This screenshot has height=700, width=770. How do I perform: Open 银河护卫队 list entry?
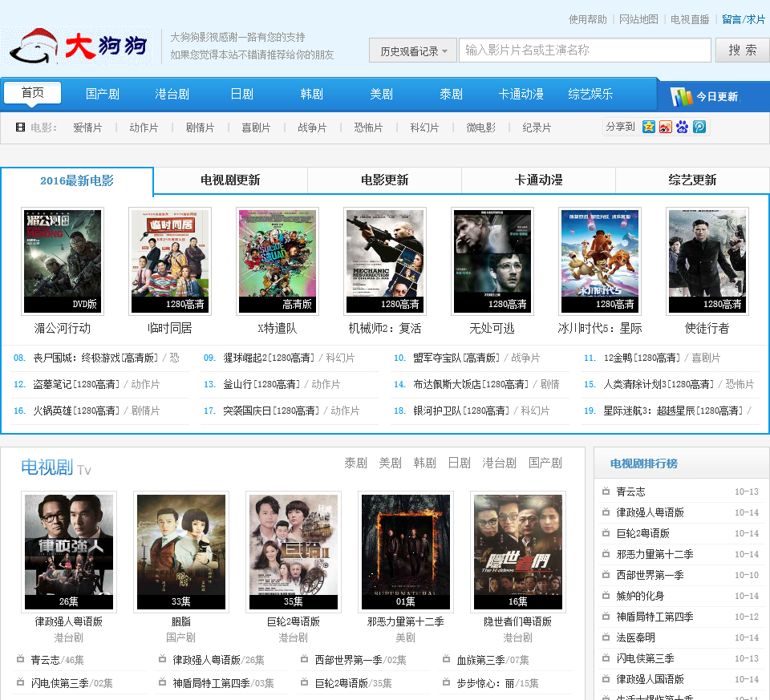click(461, 411)
